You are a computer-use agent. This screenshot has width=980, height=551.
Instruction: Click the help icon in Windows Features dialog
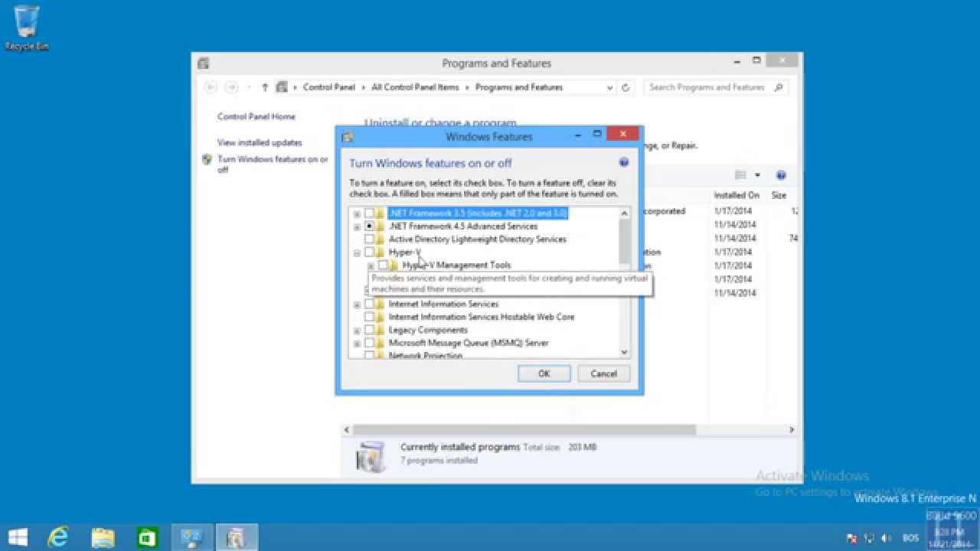[623, 162]
